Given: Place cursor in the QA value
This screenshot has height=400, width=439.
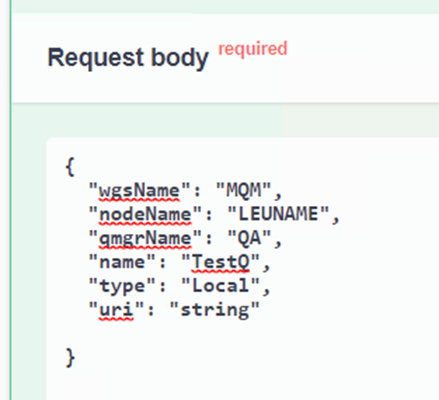Looking at the screenshot, I should [249, 238].
